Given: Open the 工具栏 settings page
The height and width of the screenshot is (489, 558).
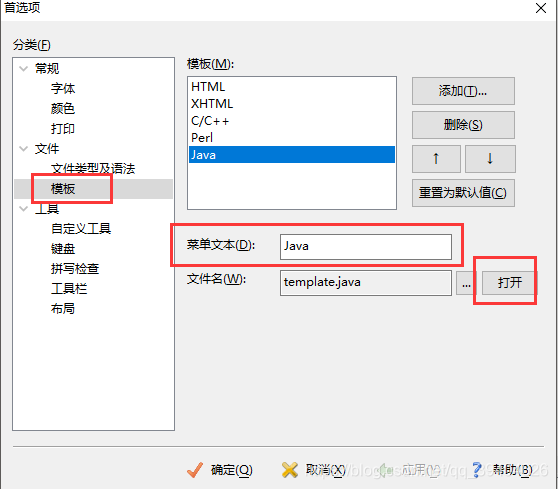Looking at the screenshot, I should click(x=69, y=288).
